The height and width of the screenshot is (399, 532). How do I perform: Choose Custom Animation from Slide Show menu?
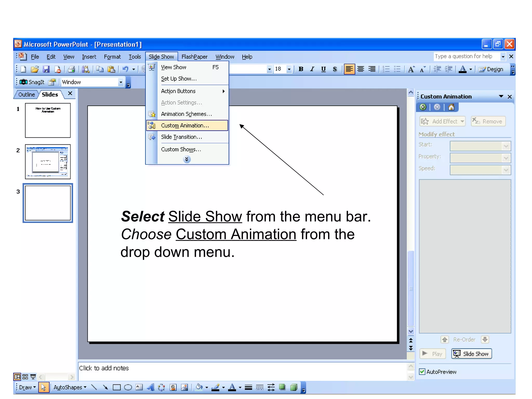click(x=187, y=125)
